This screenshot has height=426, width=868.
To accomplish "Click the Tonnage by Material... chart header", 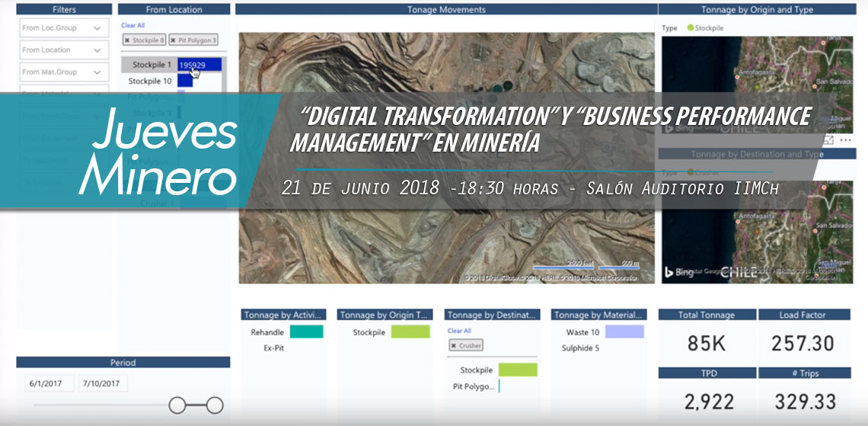I will 599,315.
